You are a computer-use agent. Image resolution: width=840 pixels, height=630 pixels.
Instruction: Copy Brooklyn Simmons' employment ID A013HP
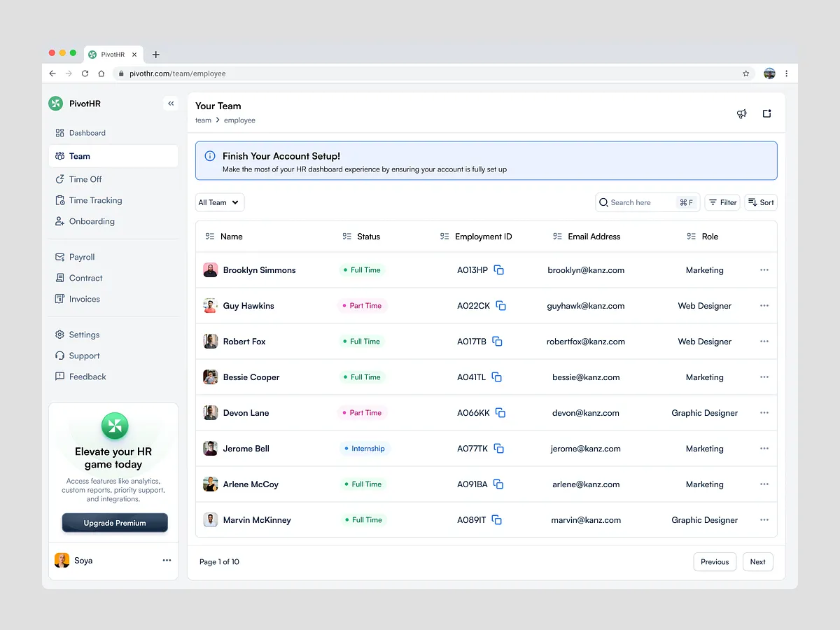coord(499,270)
